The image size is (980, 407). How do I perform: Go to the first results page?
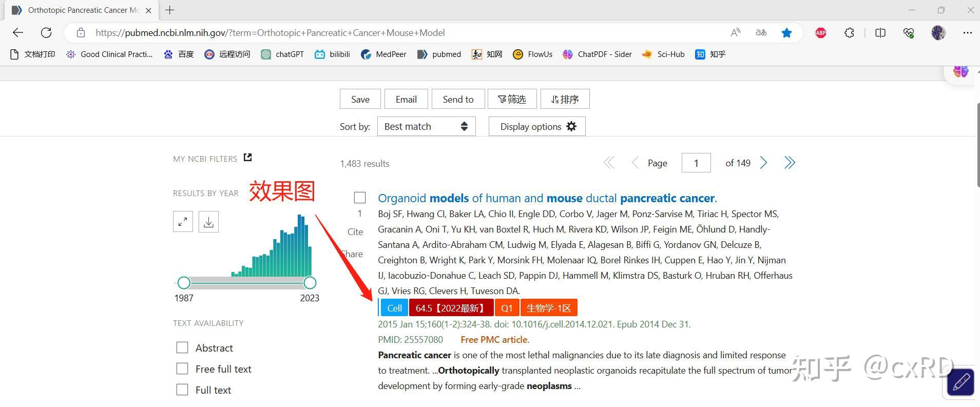609,163
